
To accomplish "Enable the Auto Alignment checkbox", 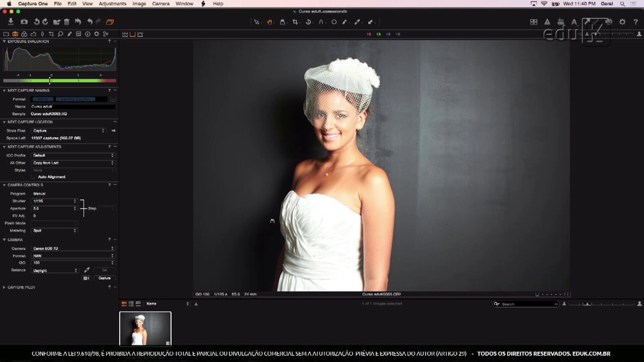I will (x=33, y=177).
